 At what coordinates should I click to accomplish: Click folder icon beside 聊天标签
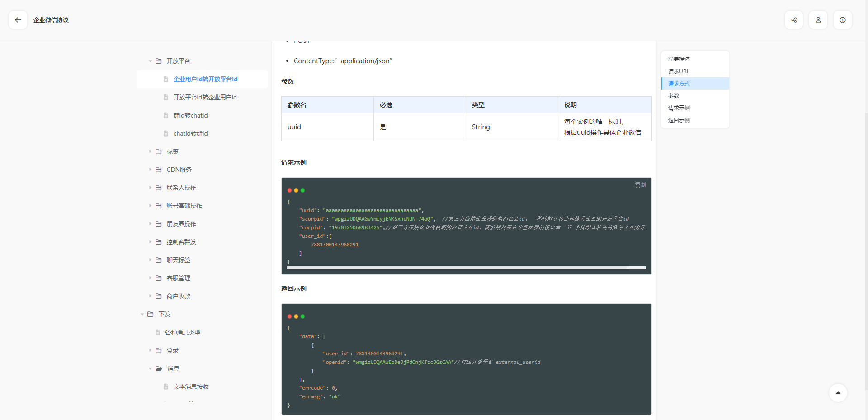point(159,260)
